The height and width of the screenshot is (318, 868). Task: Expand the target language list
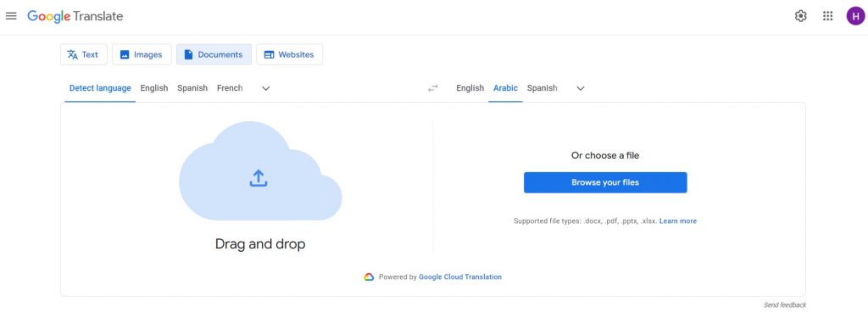point(581,88)
